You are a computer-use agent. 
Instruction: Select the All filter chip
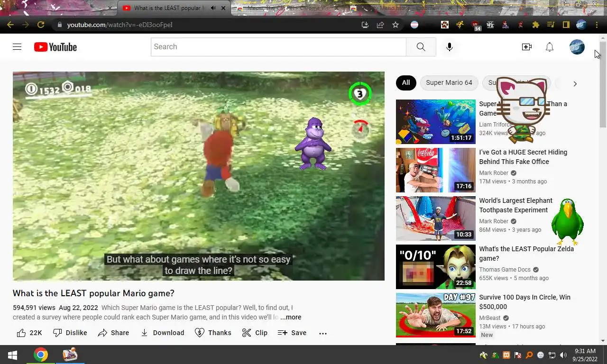point(406,82)
